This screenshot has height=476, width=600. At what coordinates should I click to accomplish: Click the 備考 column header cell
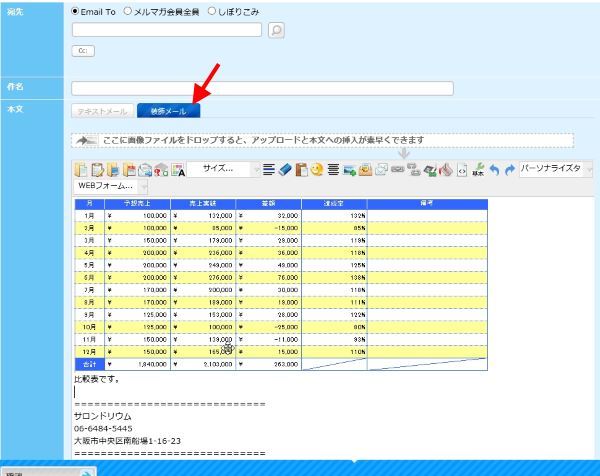(427, 204)
